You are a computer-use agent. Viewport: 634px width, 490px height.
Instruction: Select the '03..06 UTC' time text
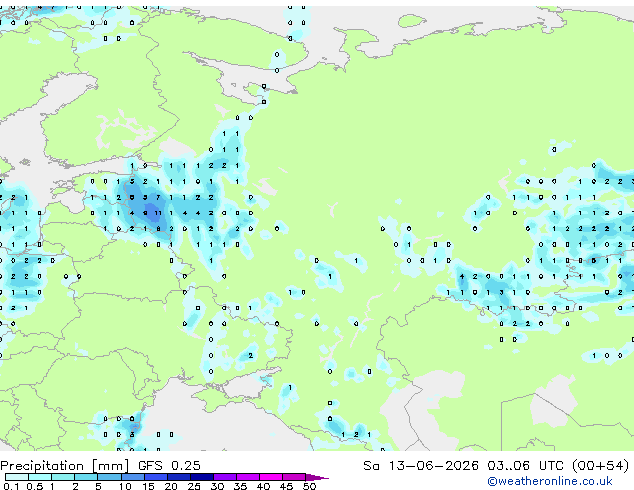click(x=525, y=466)
